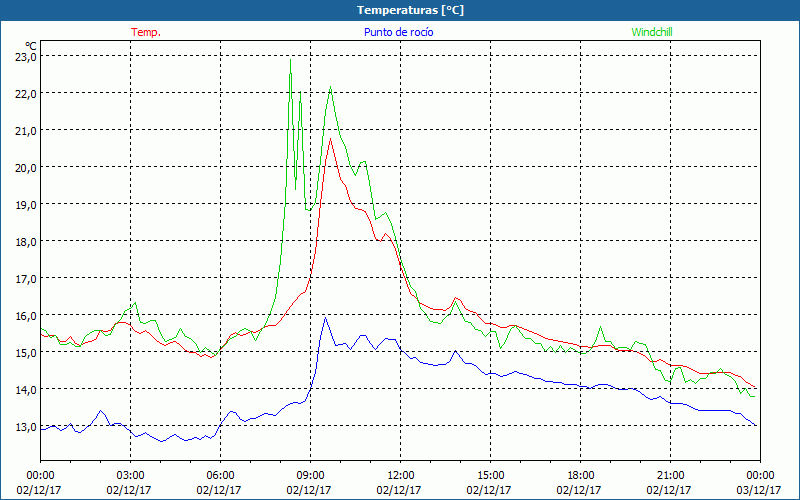The height and width of the screenshot is (500, 800).
Task: Select the green 'Windchill' legend label
Action: coord(652,32)
